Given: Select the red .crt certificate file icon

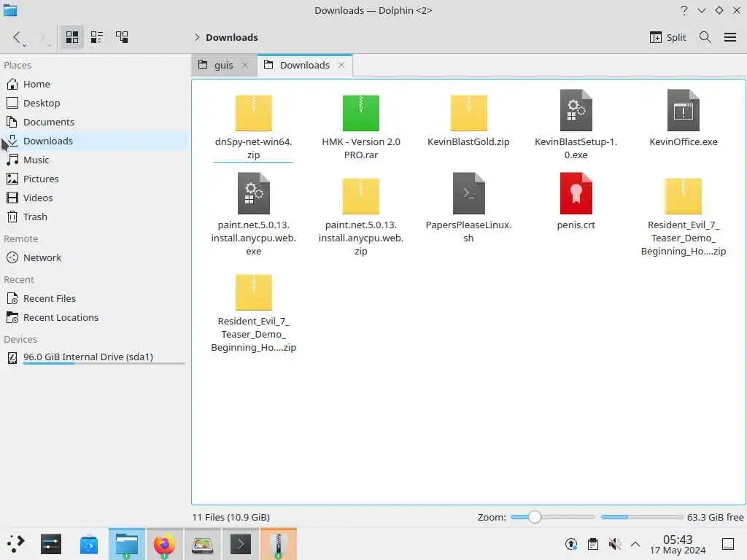Looking at the screenshot, I should coord(576,193).
